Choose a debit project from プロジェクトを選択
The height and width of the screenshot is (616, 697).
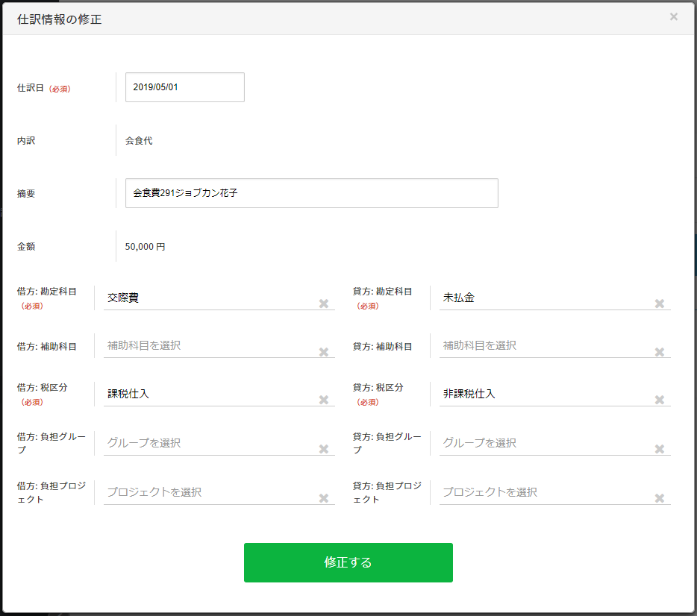pyautogui.click(x=209, y=492)
